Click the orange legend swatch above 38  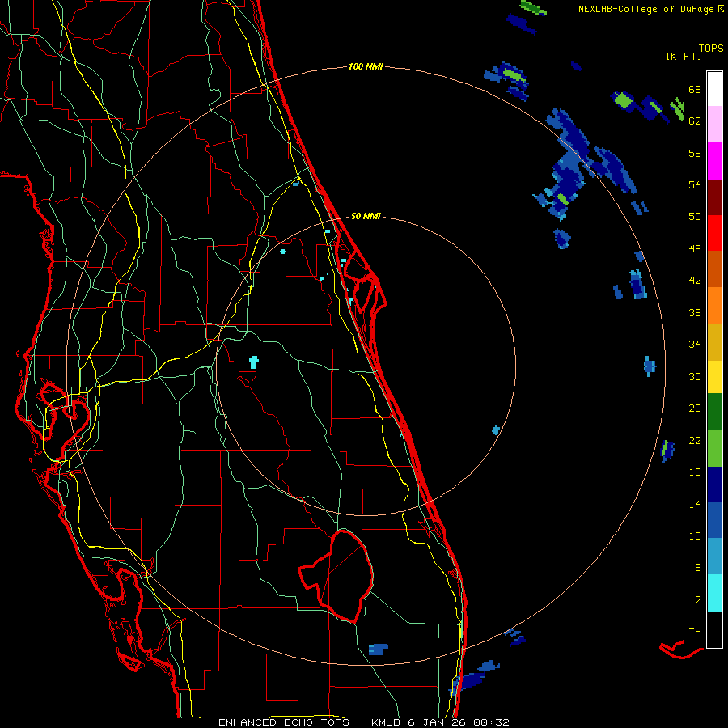714,306
